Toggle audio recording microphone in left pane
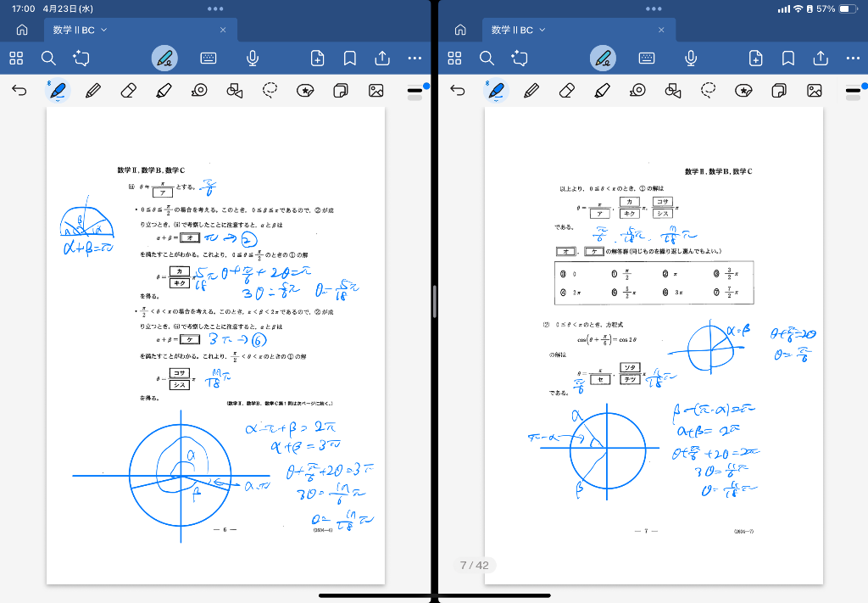Image resolution: width=868 pixels, height=603 pixels. (x=252, y=59)
